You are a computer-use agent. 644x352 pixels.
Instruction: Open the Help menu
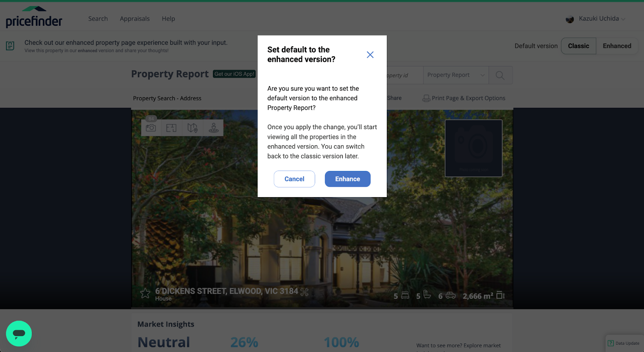coord(168,19)
